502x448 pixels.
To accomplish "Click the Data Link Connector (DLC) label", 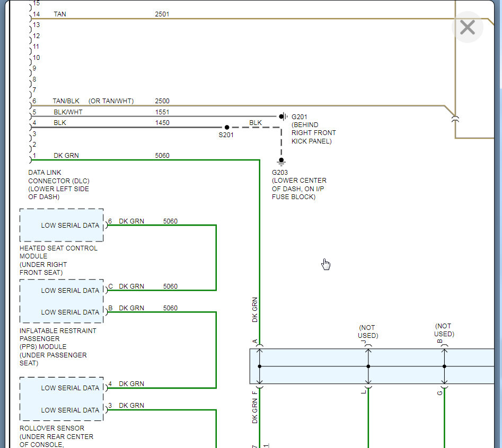I will click(59, 184).
